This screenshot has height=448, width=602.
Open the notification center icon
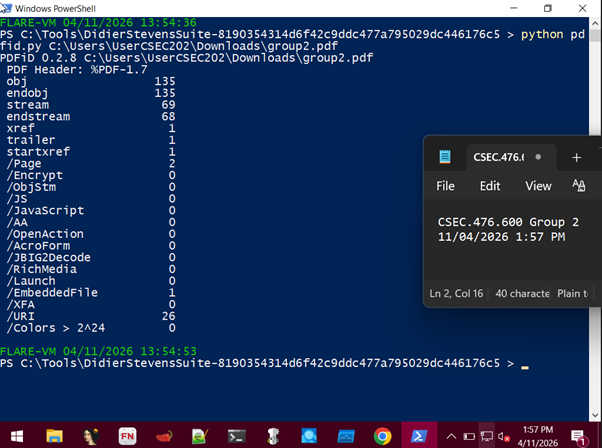point(577,437)
